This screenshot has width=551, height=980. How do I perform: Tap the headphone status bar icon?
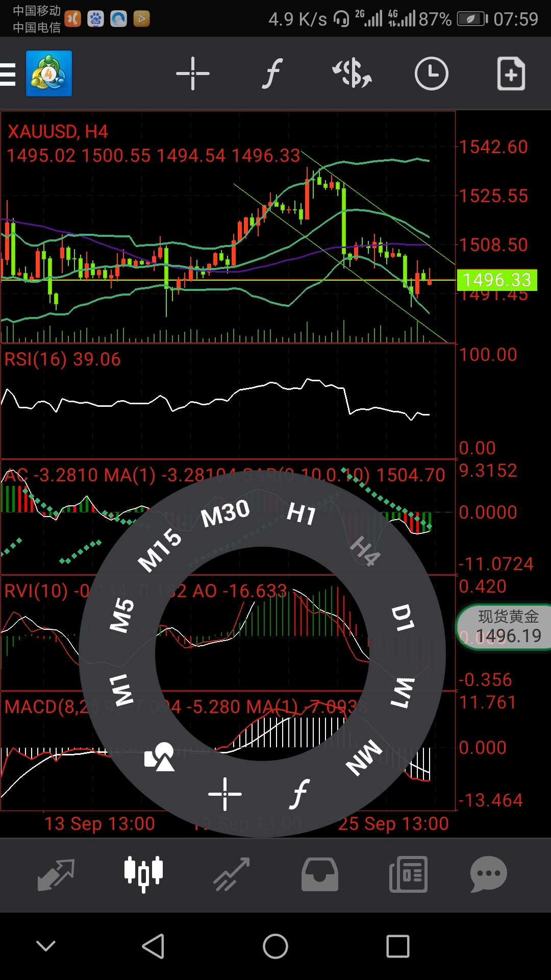(341, 19)
